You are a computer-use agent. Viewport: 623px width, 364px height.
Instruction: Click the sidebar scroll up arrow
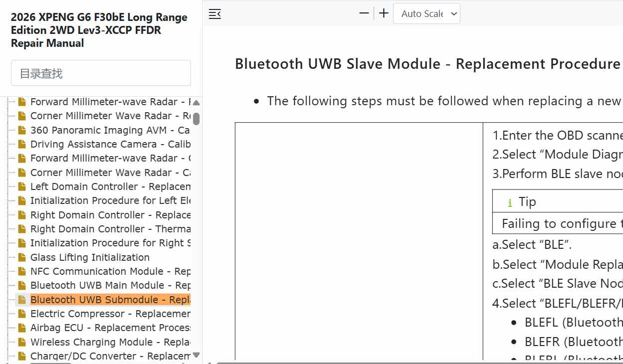(196, 103)
